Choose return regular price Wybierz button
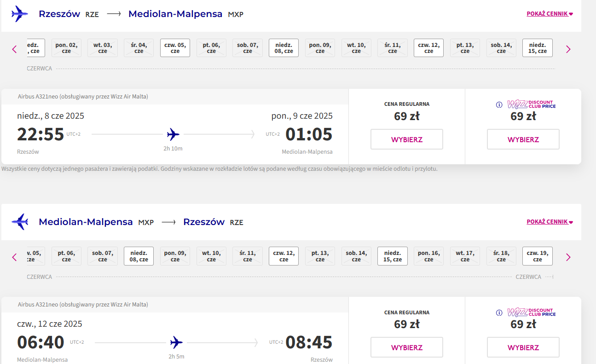This screenshot has height=364, width=596. pos(407,347)
